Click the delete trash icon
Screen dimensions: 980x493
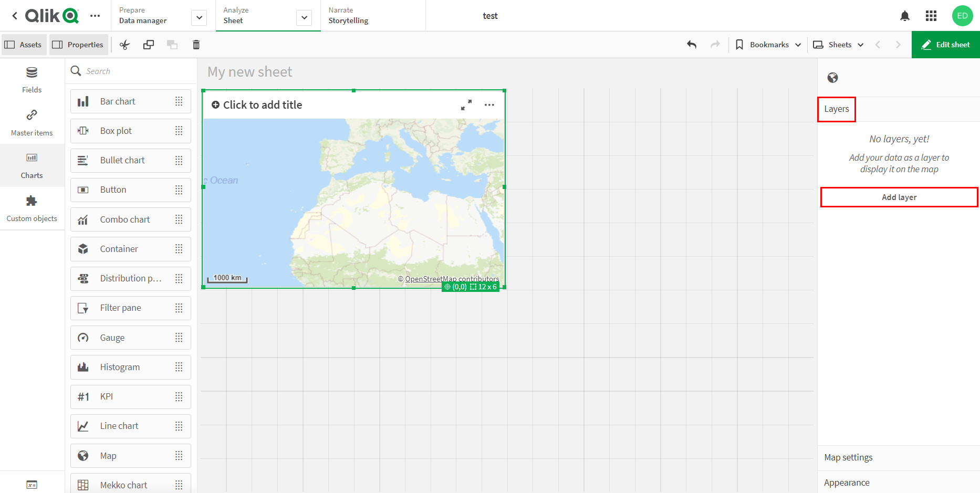click(x=196, y=45)
